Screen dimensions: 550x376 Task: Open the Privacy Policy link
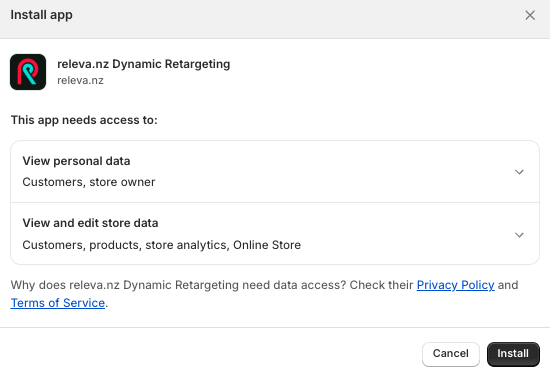(455, 285)
